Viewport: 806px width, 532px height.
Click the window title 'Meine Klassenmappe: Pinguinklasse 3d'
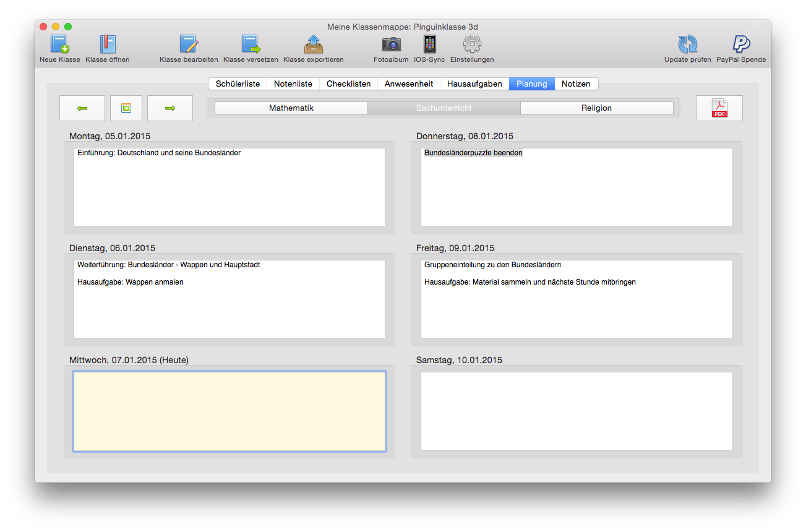[x=403, y=27]
